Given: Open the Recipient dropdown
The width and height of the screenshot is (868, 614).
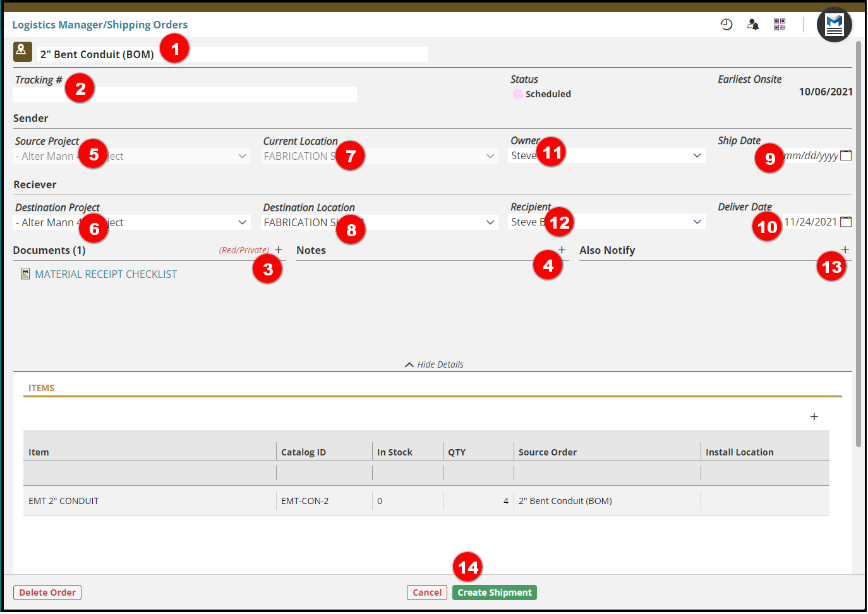Looking at the screenshot, I should [x=697, y=222].
